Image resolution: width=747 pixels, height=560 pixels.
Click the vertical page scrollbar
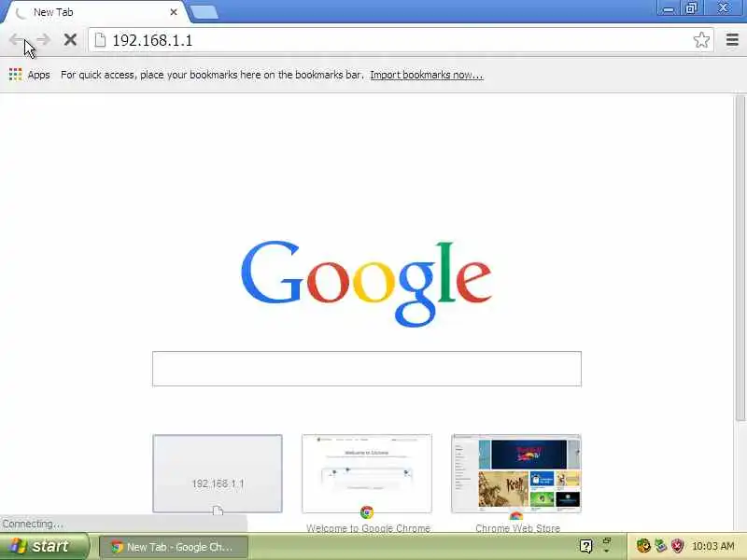click(x=740, y=259)
